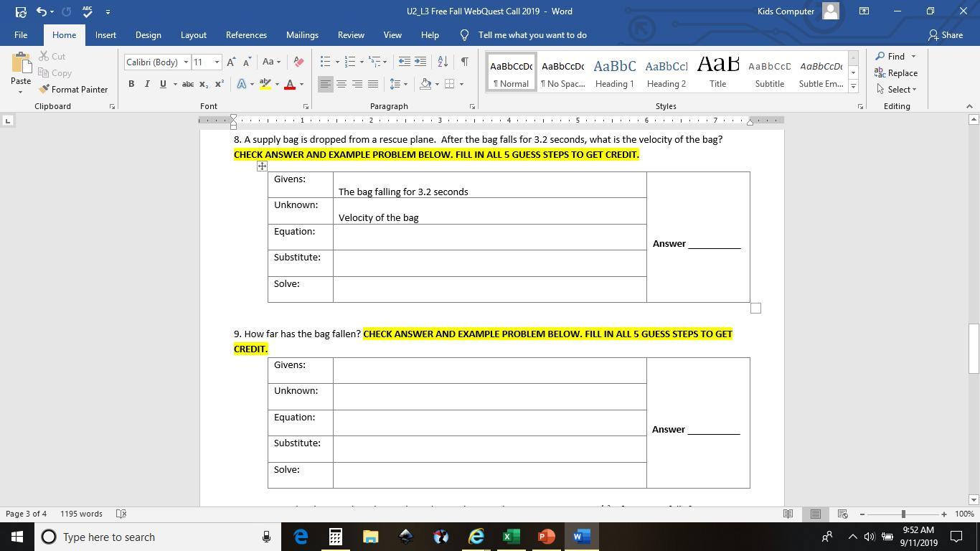
Task: Sort paragraphs alphabetically with Sort icon
Action: pyautogui.click(x=443, y=62)
